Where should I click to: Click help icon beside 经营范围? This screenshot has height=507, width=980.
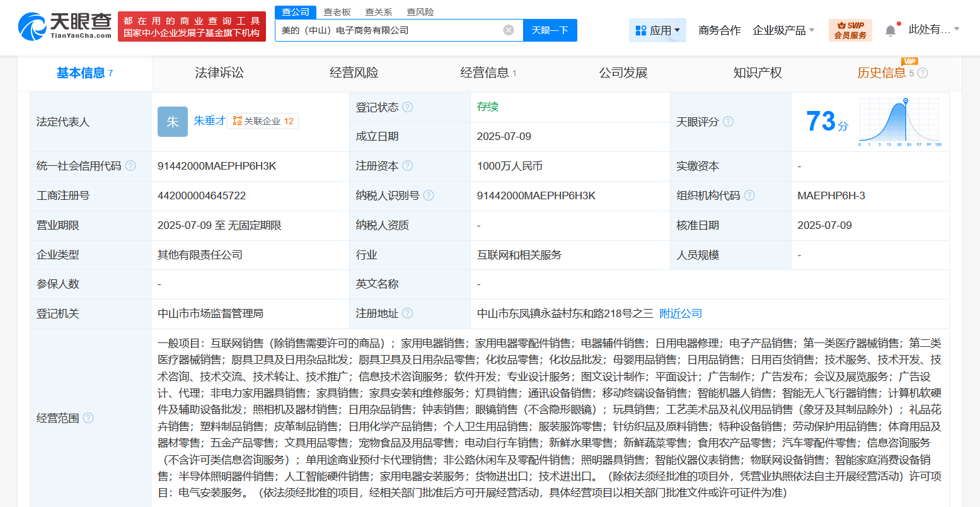click(x=88, y=417)
